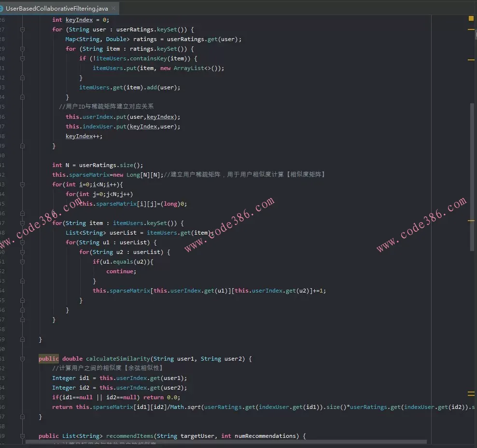Jump to the topmost yellow warning stripe mark
Image resolution: width=477 pixels, height=448 pixels.
[471, 29]
